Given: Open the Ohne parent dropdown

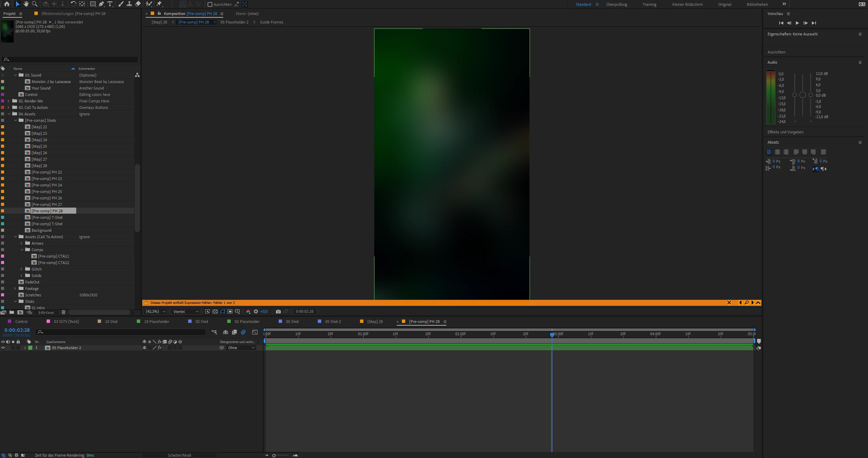Looking at the screenshot, I should 241,348.
